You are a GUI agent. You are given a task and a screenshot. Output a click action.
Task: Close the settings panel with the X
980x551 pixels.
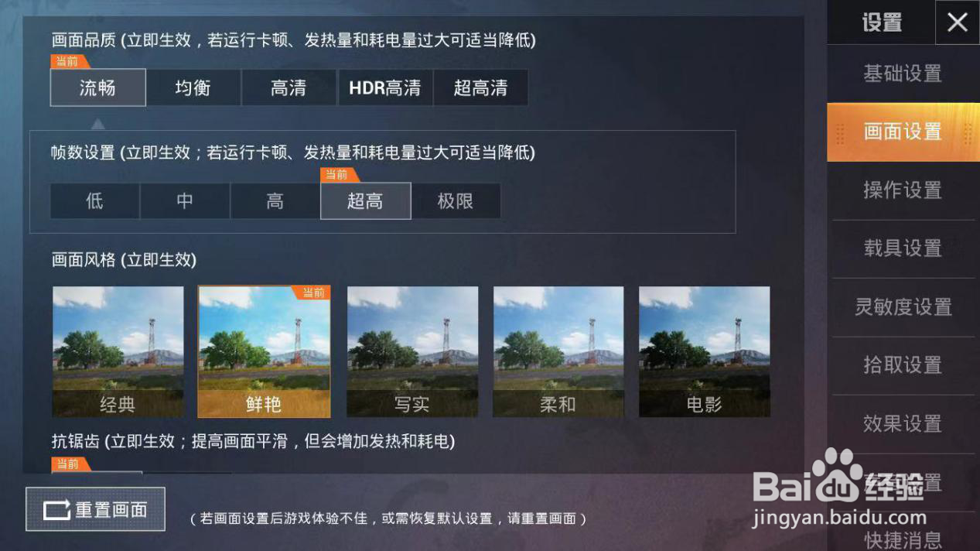pyautogui.click(x=958, y=22)
